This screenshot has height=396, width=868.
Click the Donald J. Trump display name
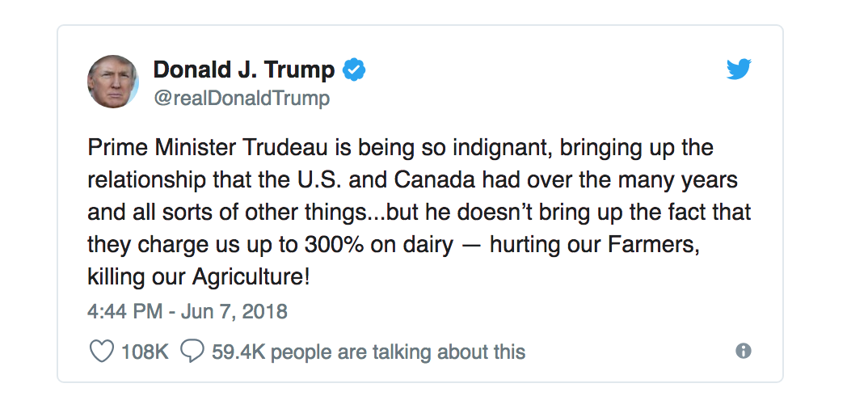tap(243, 70)
